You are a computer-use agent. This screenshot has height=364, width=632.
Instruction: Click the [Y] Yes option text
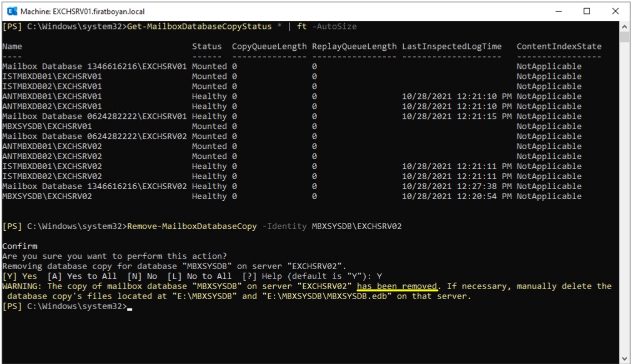[19, 276]
